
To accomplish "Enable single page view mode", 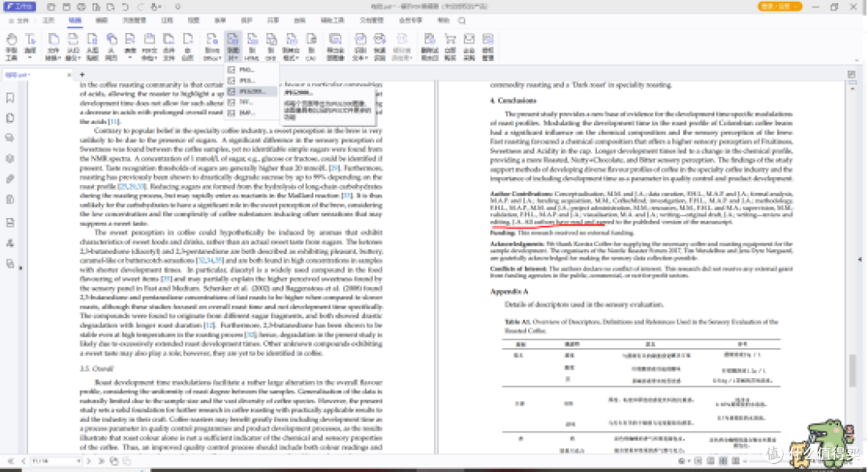I will pyautogui.click(x=698, y=461).
